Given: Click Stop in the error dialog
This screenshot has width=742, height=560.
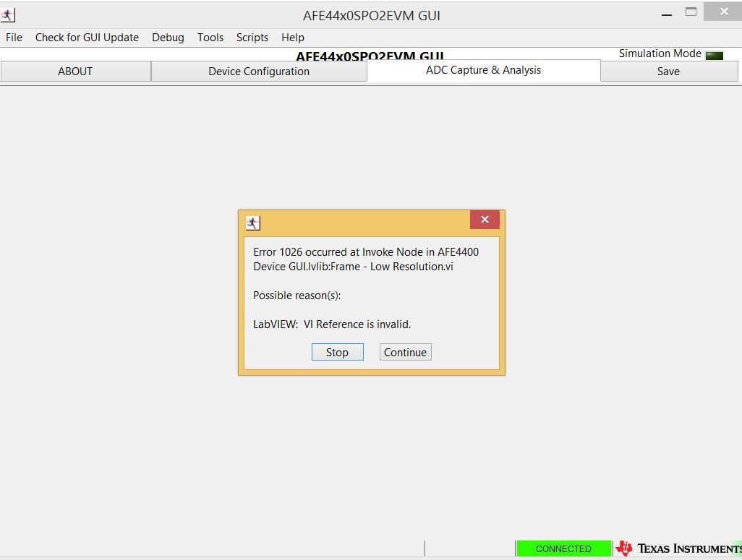Looking at the screenshot, I should tap(338, 352).
